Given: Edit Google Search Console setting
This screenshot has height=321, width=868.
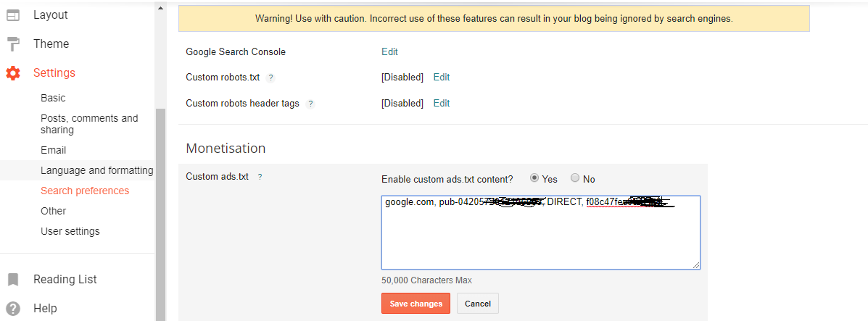Looking at the screenshot, I should point(389,51).
